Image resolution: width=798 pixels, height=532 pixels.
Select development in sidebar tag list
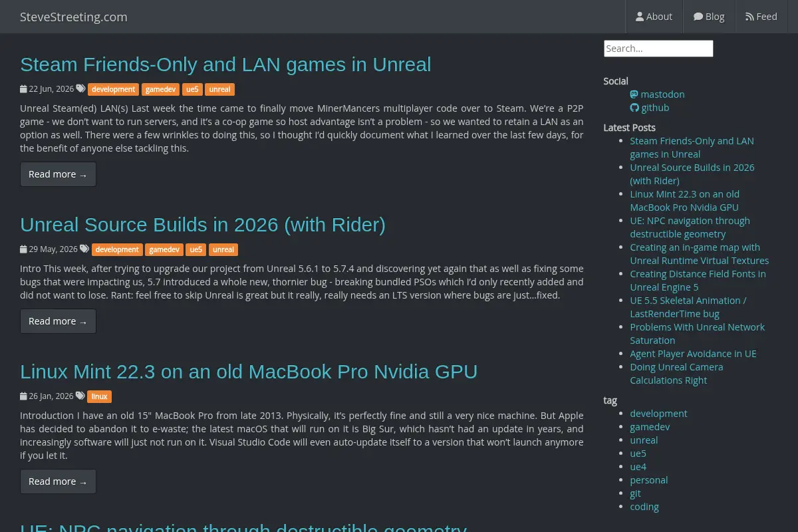[659, 414]
